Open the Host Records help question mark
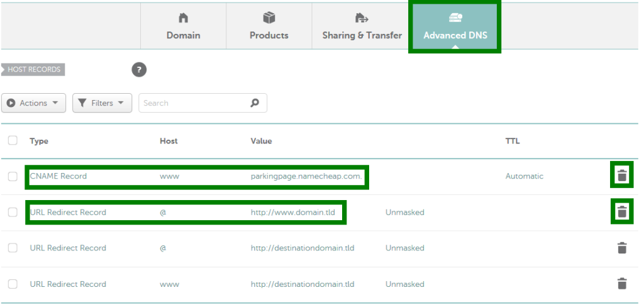The height and width of the screenshot is (307, 644). pyautogui.click(x=139, y=70)
